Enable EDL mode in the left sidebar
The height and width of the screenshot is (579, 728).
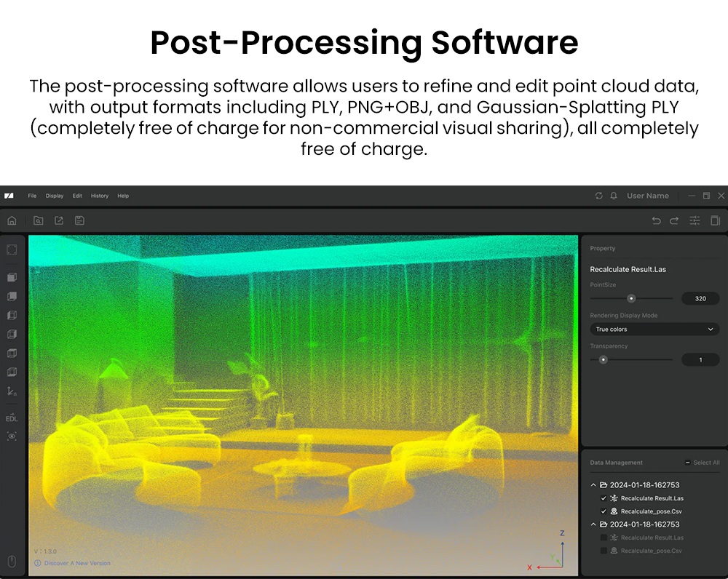click(11, 418)
